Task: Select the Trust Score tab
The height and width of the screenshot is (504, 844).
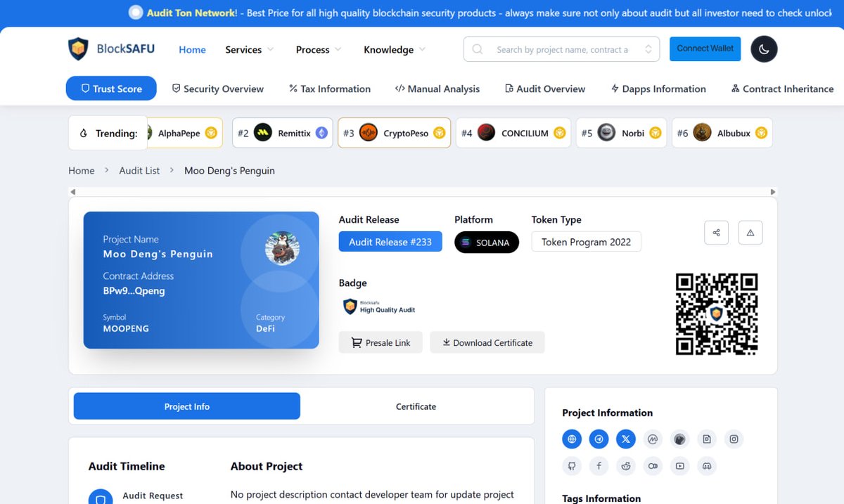Action: pyautogui.click(x=111, y=89)
